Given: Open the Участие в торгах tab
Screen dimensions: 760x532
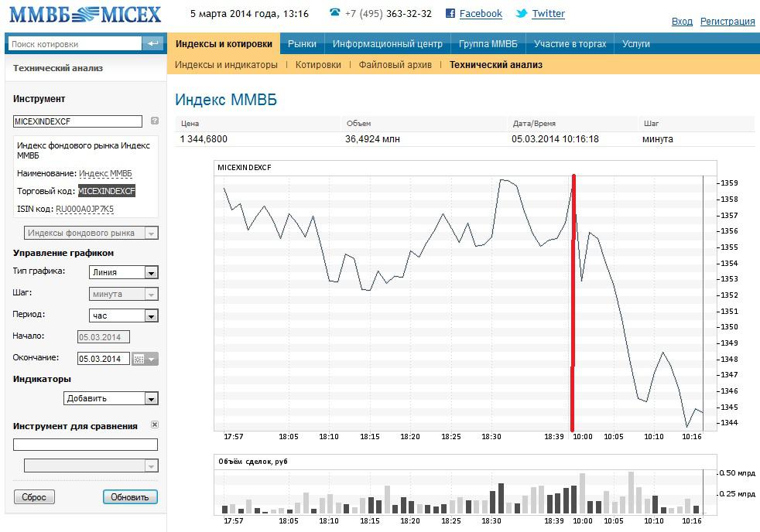Looking at the screenshot, I should point(570,43).
